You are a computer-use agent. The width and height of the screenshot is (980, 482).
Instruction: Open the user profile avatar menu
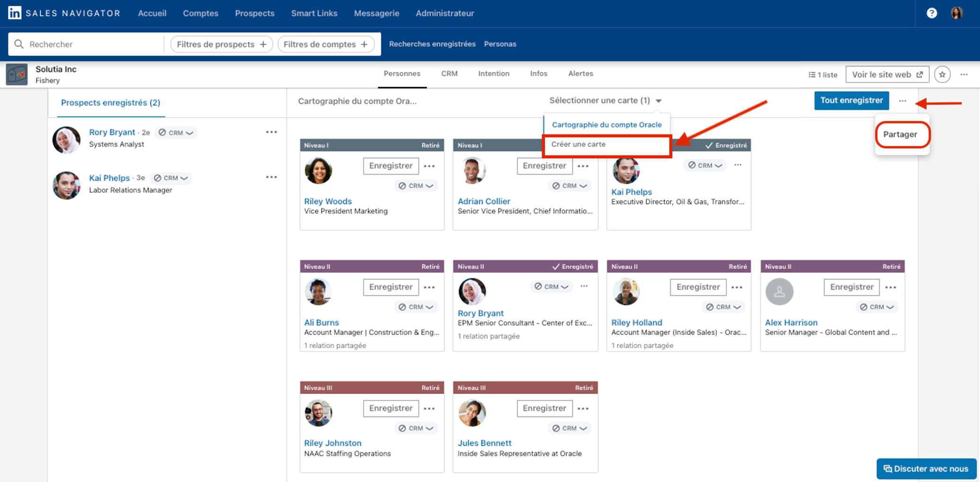(957, 13)
